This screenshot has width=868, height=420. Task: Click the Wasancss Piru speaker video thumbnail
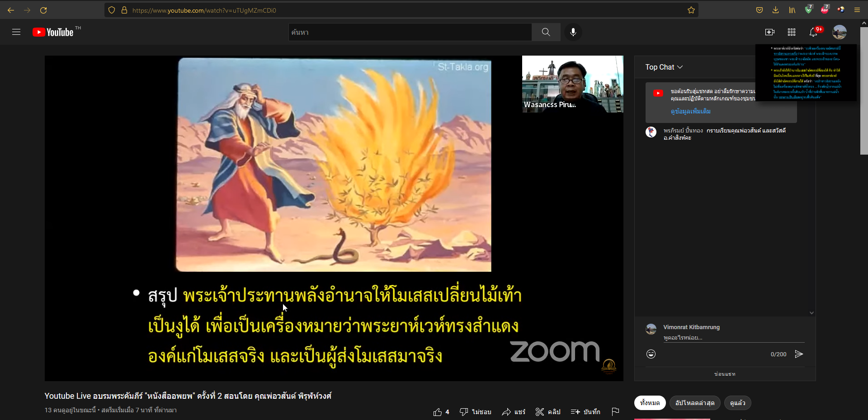(573, 84)
